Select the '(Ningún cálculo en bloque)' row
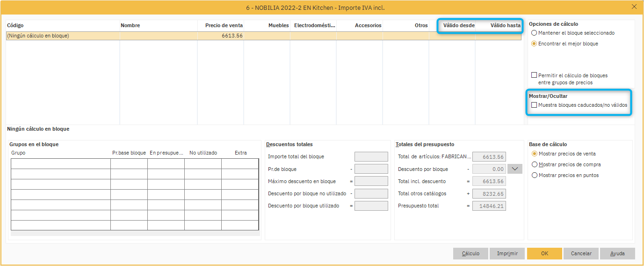Viewport: 644px width, 266px height. click(63, 36)
